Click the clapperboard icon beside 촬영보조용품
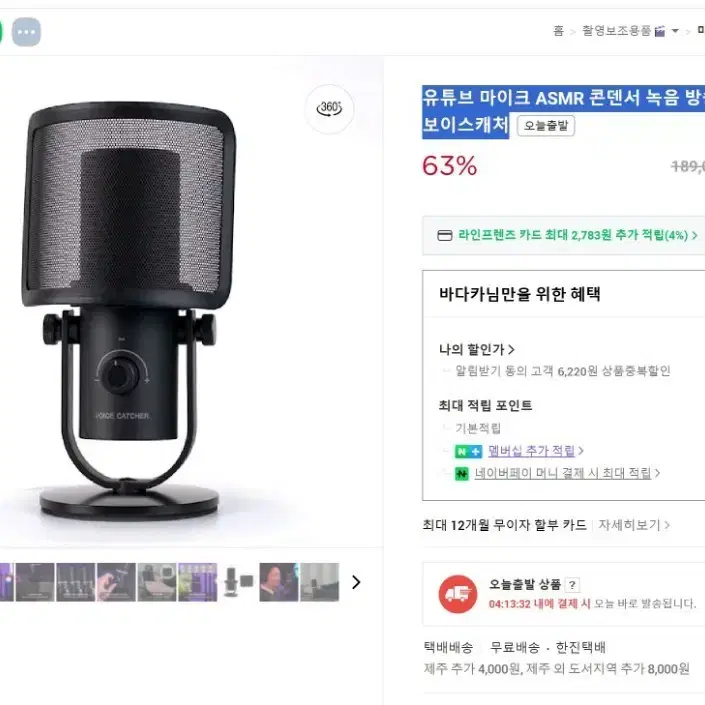 tap(660, 31)
